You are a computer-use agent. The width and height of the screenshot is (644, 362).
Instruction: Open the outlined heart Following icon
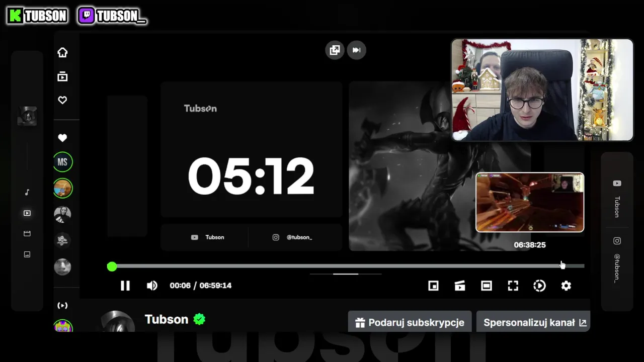[x=62, y=100]
